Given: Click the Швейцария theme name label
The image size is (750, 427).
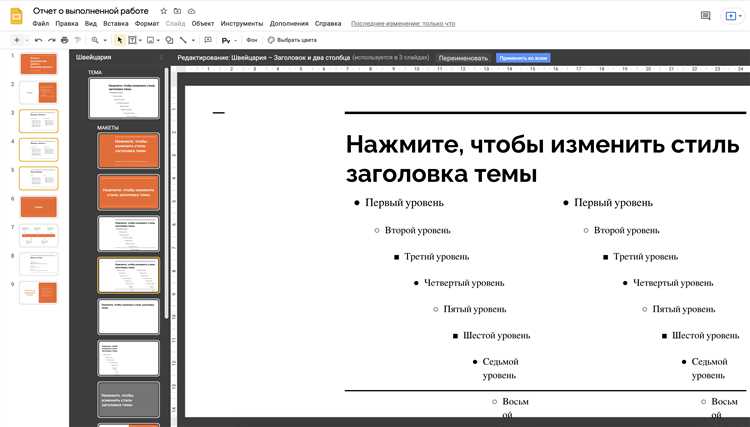Looking at the screenshot, I should coord(93,57).
